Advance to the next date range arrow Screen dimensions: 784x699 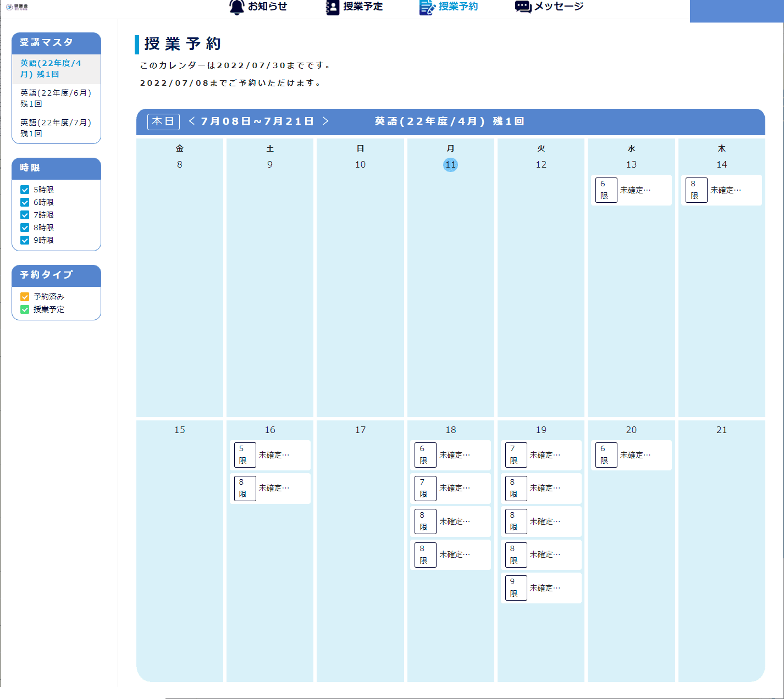pos(325,121)
